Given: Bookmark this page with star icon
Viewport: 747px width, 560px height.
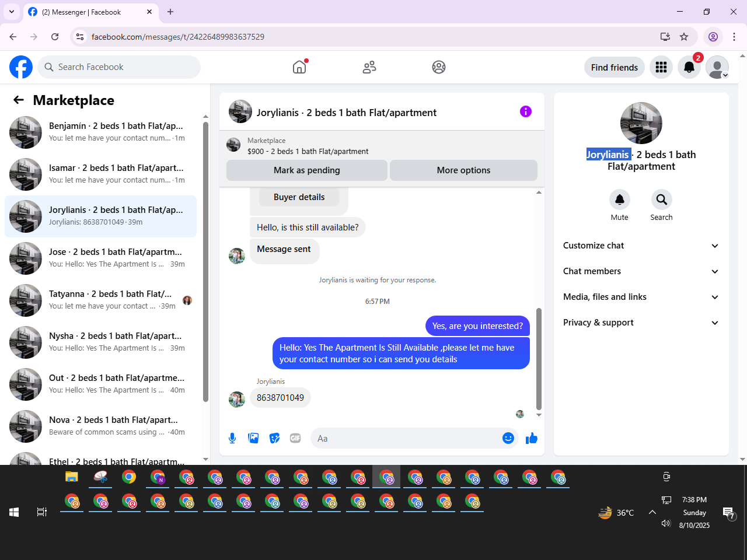Looking at the screenshot, I should click(684, 37).
